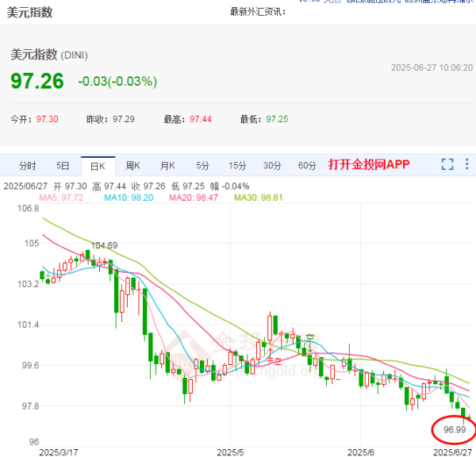This screenshot has width=476, height=457.
Task: Click the 96.99 low-price label on chart
Action: click(x=455, y=430)
